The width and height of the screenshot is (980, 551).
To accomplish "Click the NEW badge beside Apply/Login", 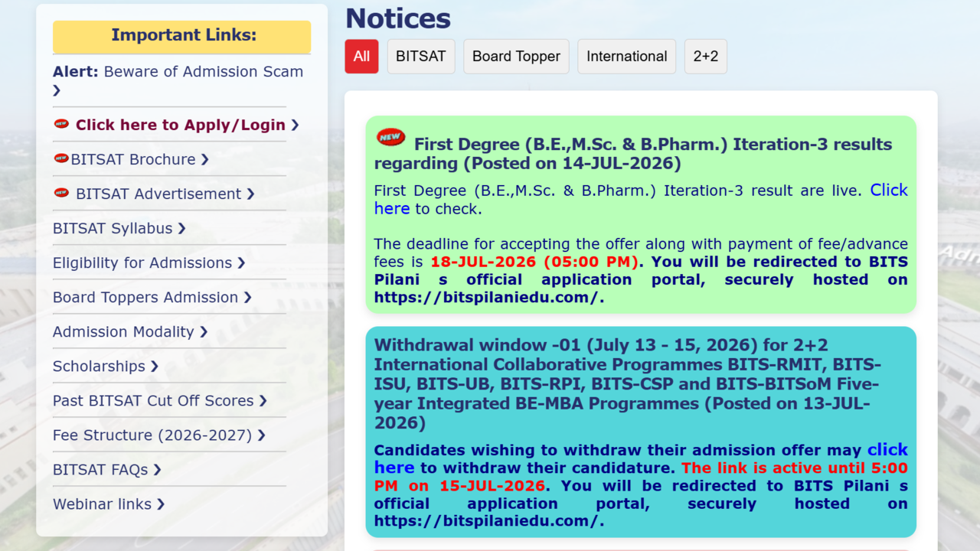I will (x=61, y=124).
